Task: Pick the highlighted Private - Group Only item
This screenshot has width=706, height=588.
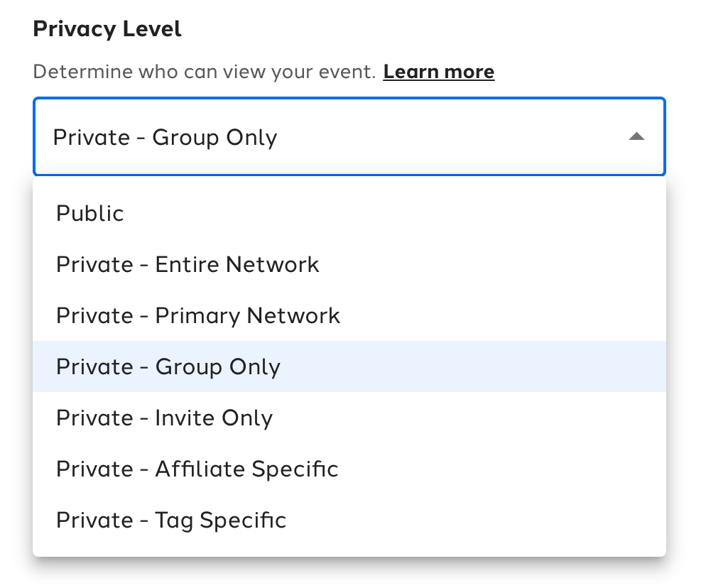Action: pos(168,367)
